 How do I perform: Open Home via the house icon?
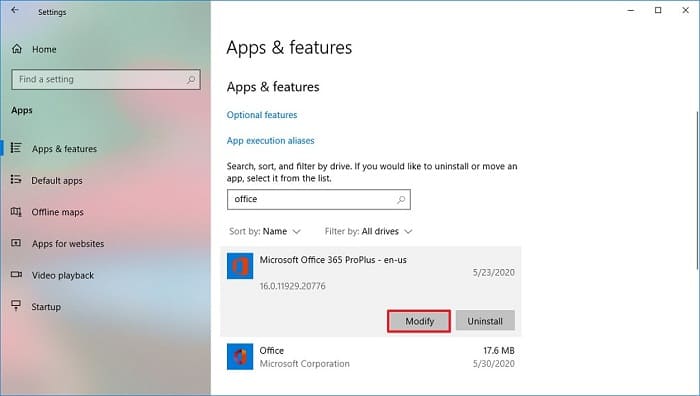click(x=17, y=49)
